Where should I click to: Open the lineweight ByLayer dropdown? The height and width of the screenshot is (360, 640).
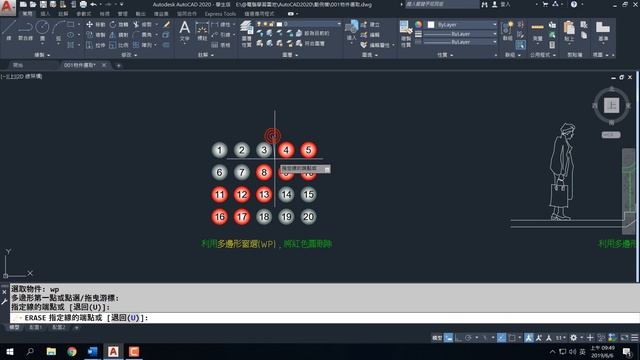pyautogui.click(x=460, y=34)
